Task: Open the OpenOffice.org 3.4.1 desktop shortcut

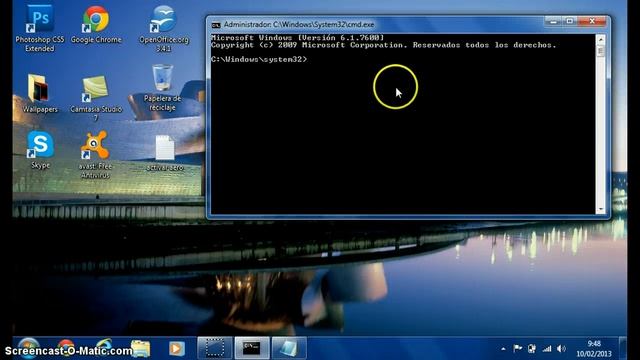Action: [x=163, y=29]
